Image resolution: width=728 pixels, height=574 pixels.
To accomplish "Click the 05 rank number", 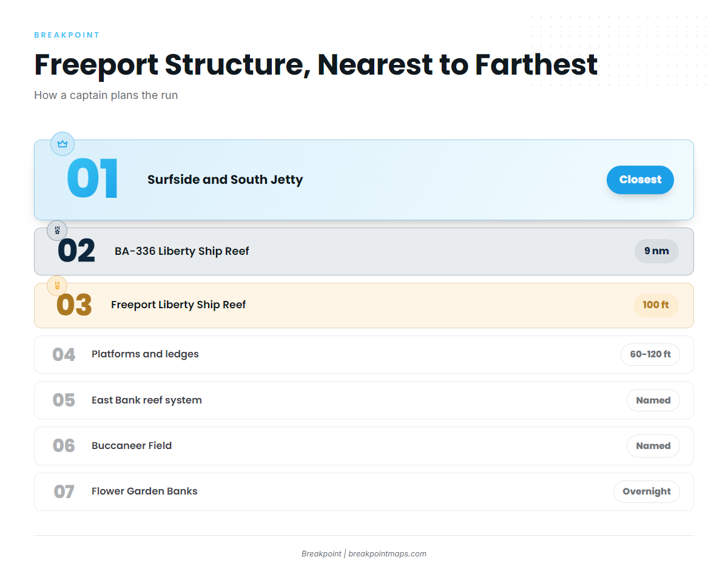I will [64, 400].
